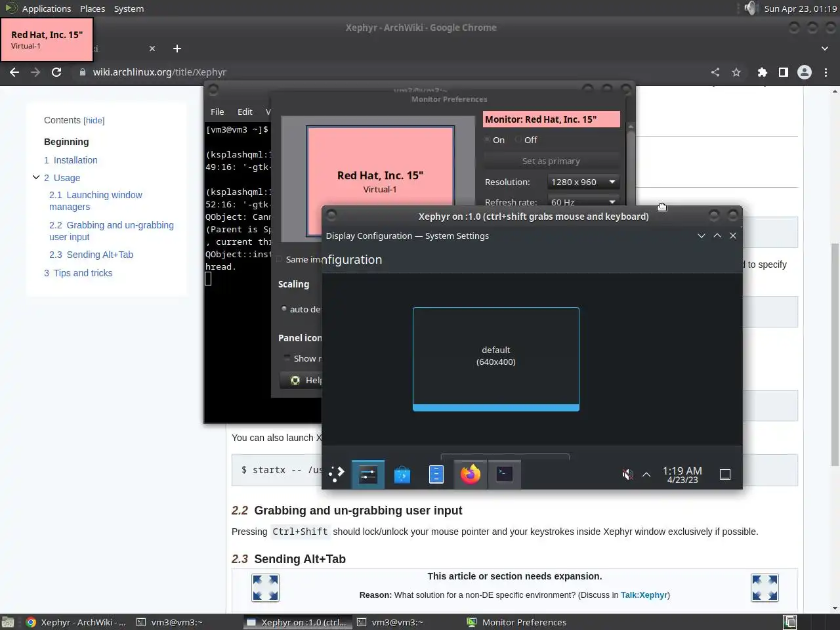This screenshot has width=840, height=630.
Task: Go back in Chrome
Action: (x=14, y=72)
